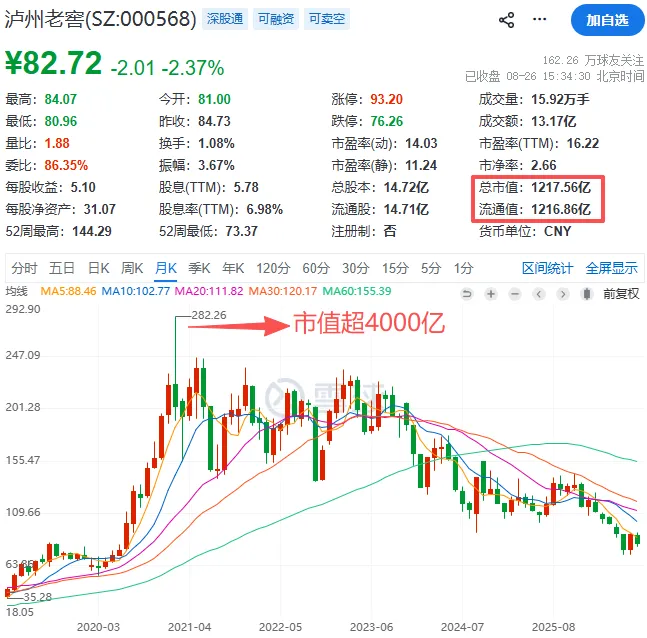Switch to 120分 interval
647x638 pixels.
pos(273,268)
